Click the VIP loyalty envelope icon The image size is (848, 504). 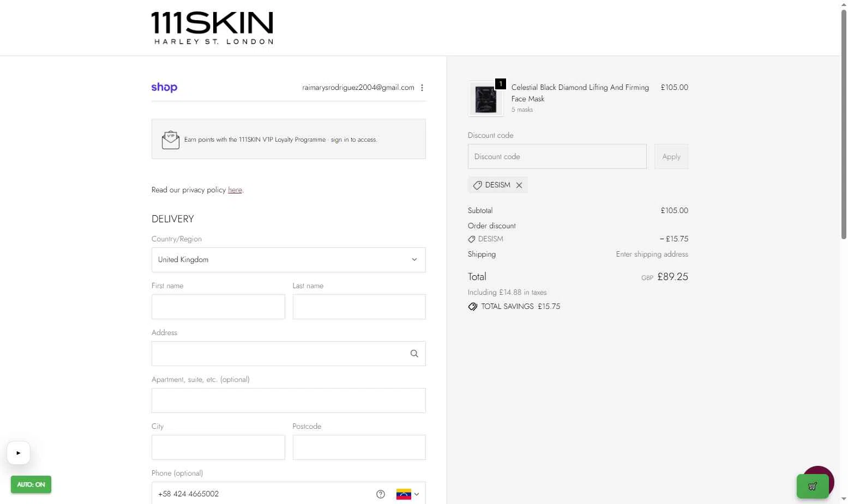(x=171, y=139)
